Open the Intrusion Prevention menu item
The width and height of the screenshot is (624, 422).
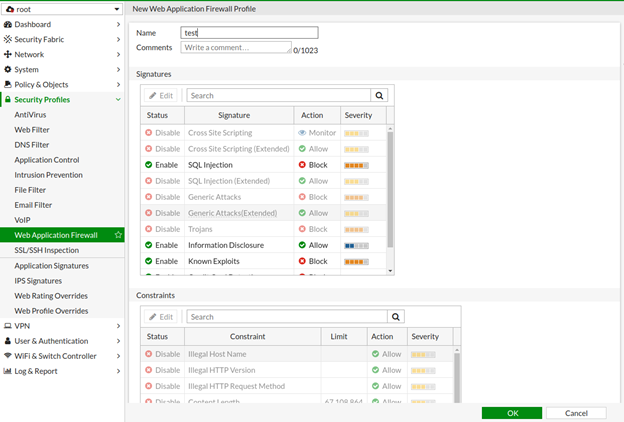tap(48, 175)
